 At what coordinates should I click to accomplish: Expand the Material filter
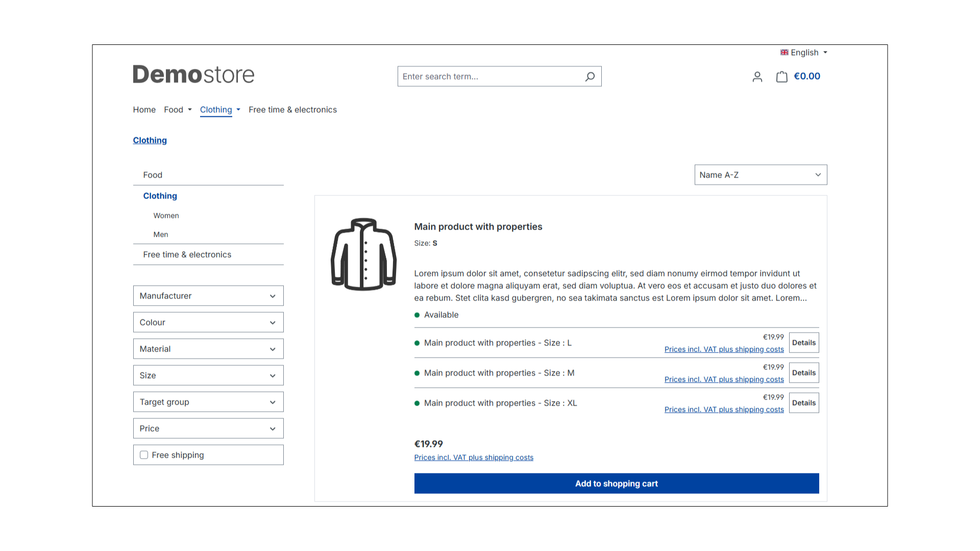click(208, 349)
